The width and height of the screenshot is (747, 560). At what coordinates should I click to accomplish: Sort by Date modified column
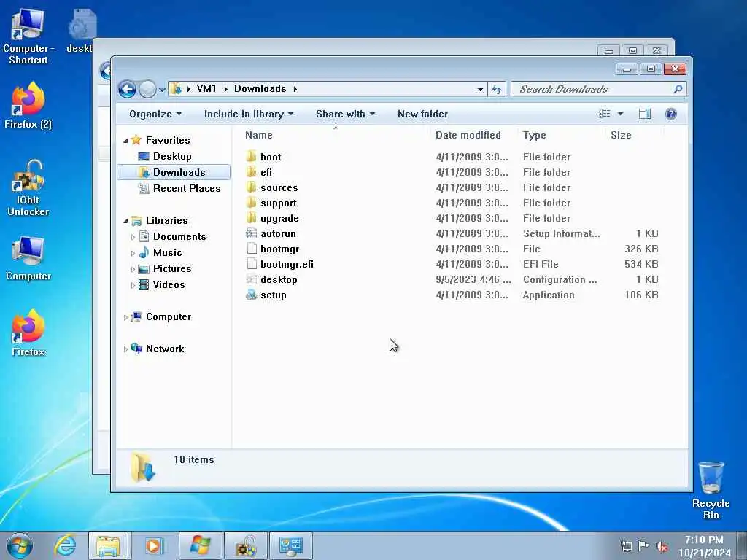pyautogui.click(x=468, y=135)
